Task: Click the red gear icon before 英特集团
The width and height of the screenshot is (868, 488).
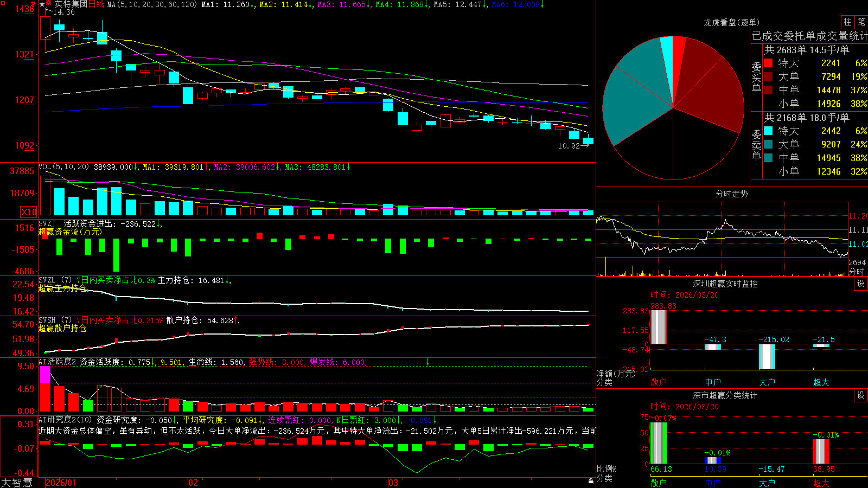Action: pyautogui.click(x=48, y=3)
